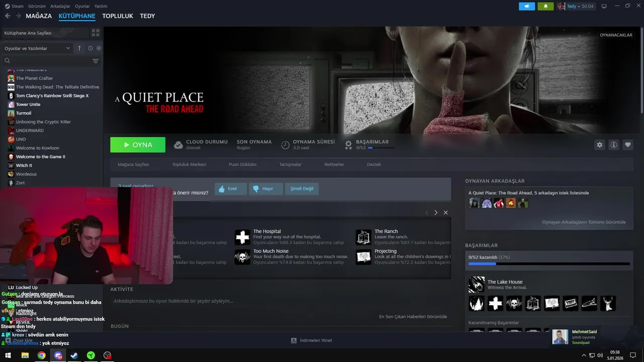644x362 pixels.
Task: Click the Evet thumbs-up button
Action: point(230,189)
